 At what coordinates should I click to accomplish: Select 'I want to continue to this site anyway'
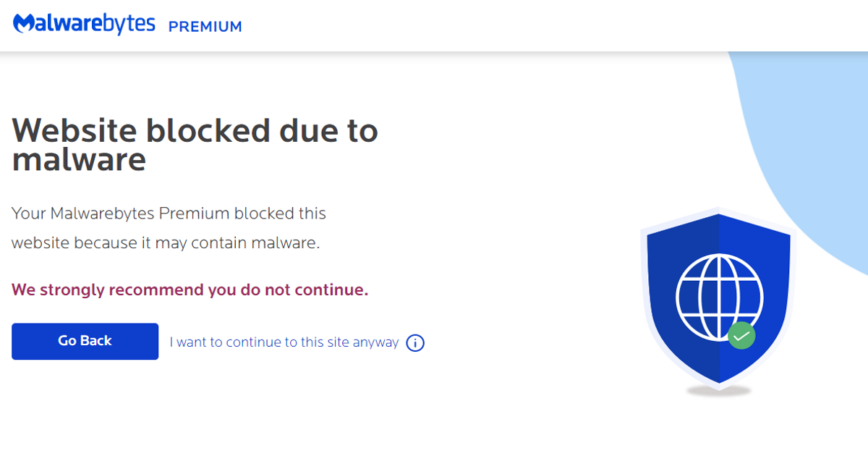click(284, 342)
